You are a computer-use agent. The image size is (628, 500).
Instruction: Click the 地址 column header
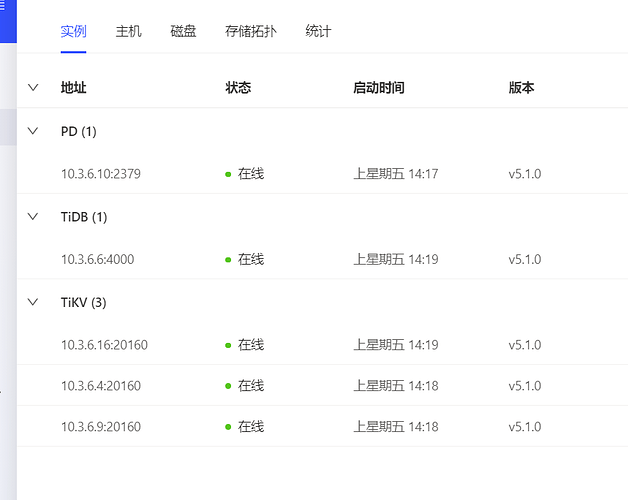(73, 87)
